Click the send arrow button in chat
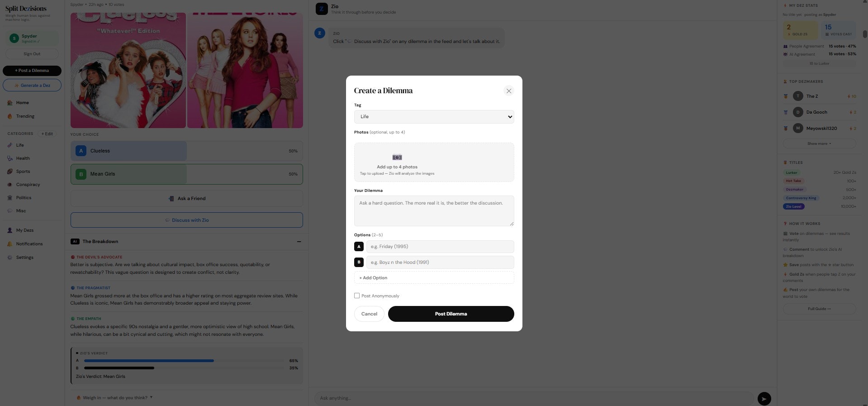This screenshot has height=406, width=868. [x=764, y=399]
